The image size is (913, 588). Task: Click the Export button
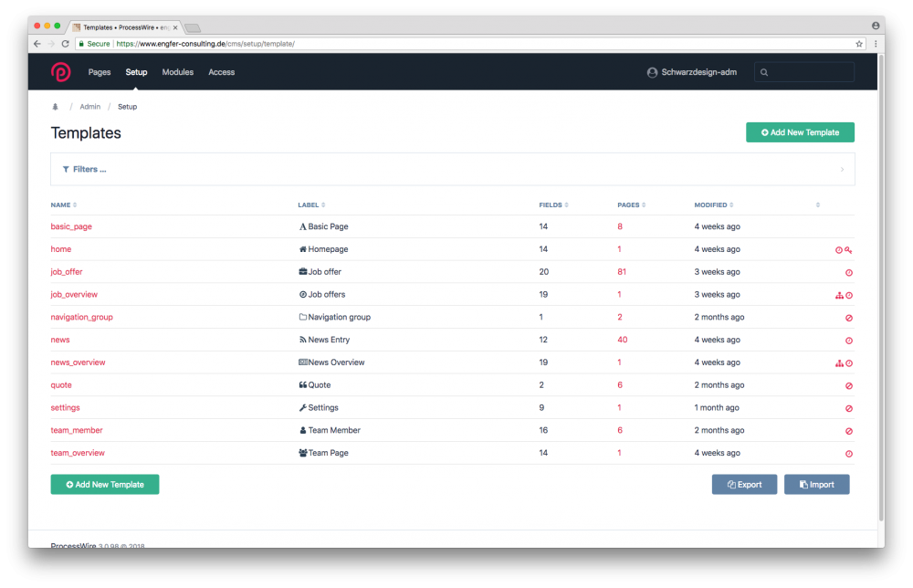point(744,484)
